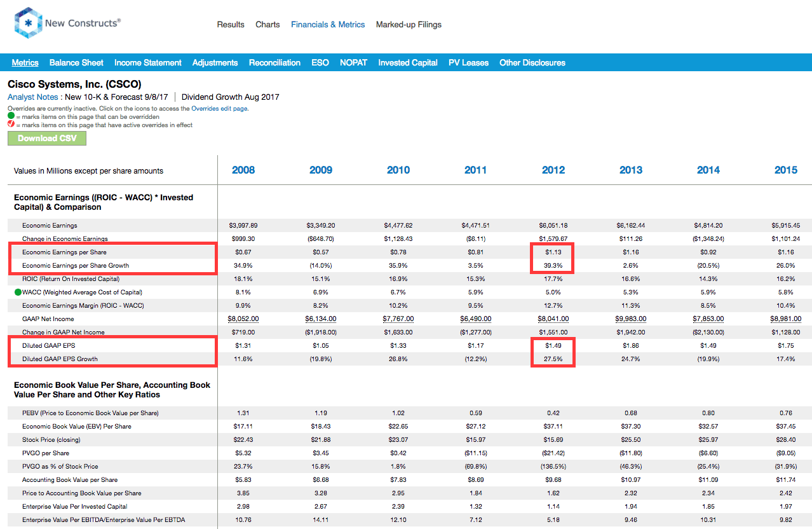Switch to the Income Statement tab
Viewport: 812px width, 529px height.
(148, 62)
